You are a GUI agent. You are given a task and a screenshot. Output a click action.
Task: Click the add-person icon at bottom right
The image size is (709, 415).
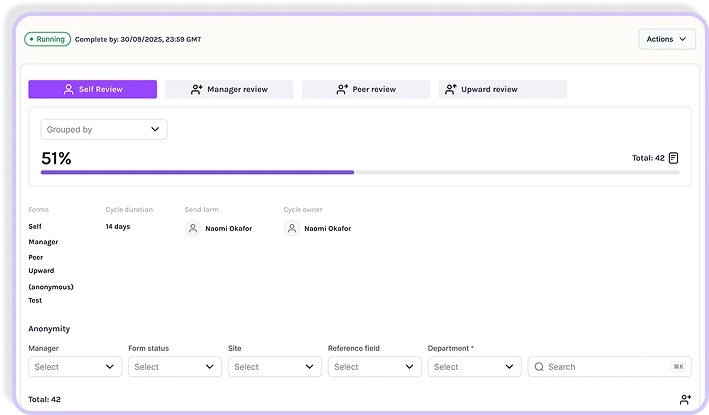pos(685,399)
